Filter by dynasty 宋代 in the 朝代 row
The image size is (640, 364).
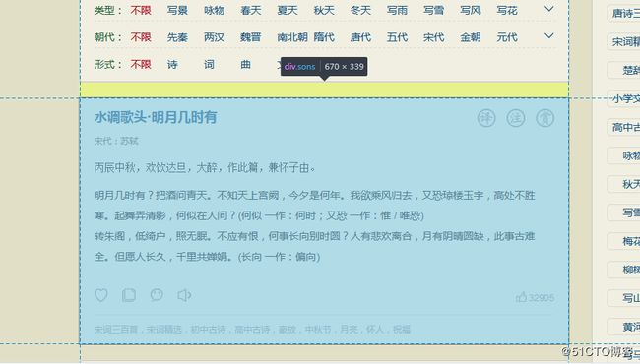pyautogui.click(x=434, y=37)
